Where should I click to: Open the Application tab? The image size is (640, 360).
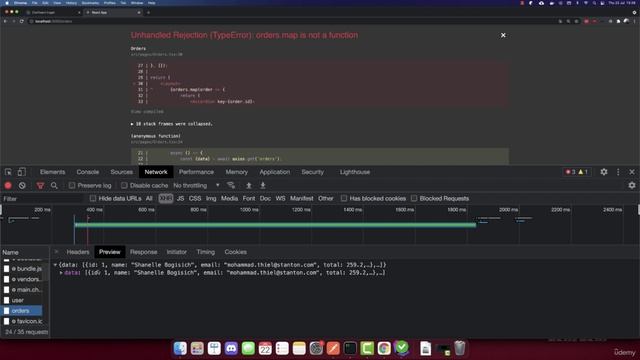(x=275, y=172)
